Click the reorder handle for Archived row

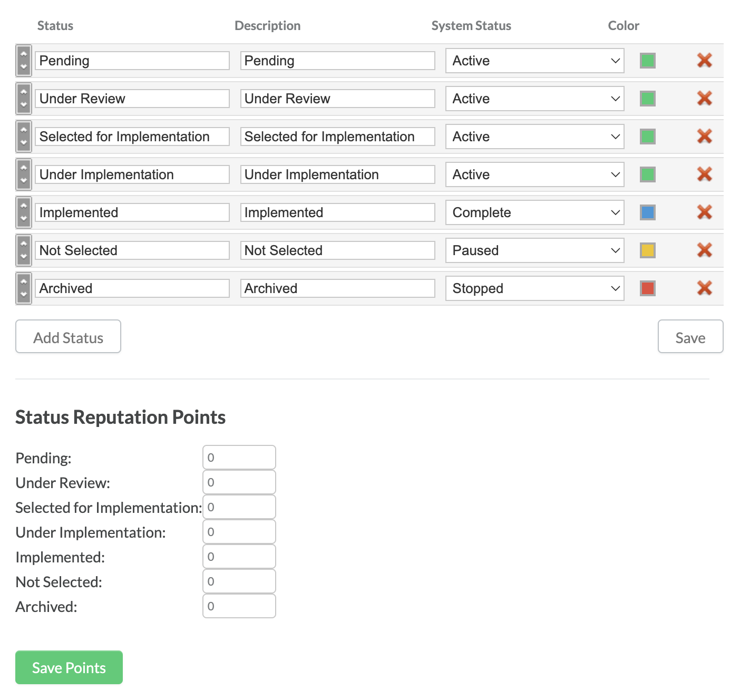point(24,288)
